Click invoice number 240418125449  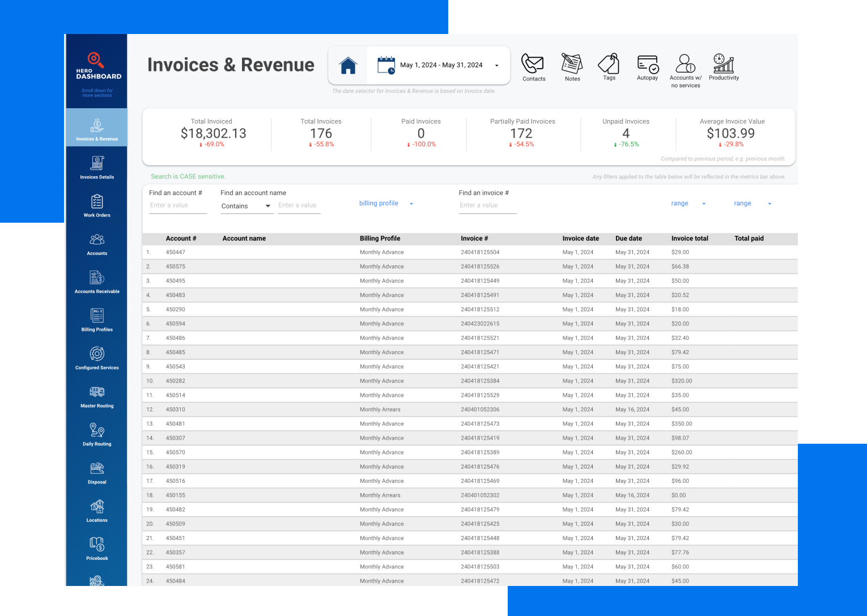[x=480, y=281]
